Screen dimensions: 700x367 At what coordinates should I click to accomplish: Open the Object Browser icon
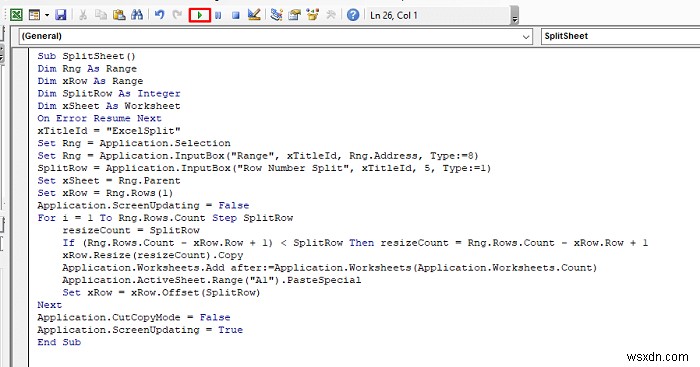coord(312,15)
